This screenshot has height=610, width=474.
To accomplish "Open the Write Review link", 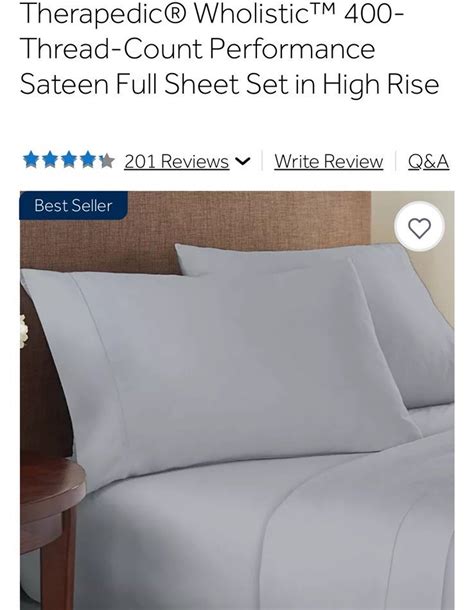I will tap(328, 161).
